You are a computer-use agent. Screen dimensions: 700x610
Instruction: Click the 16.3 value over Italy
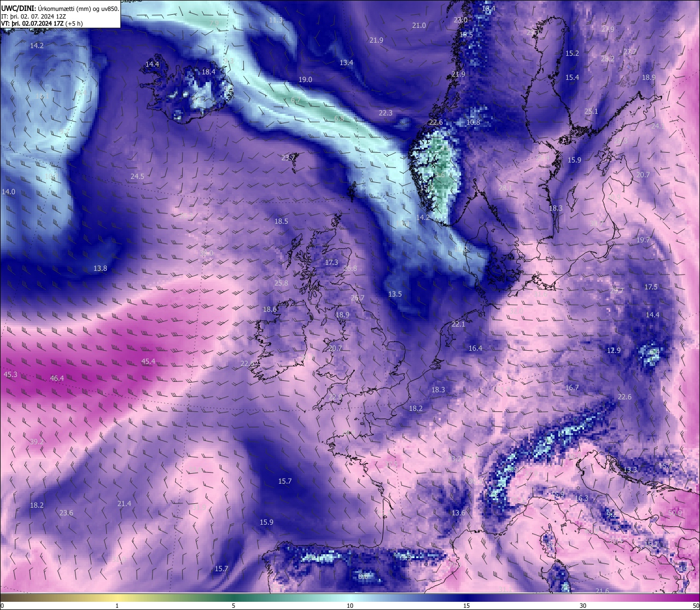click(582, 498)
